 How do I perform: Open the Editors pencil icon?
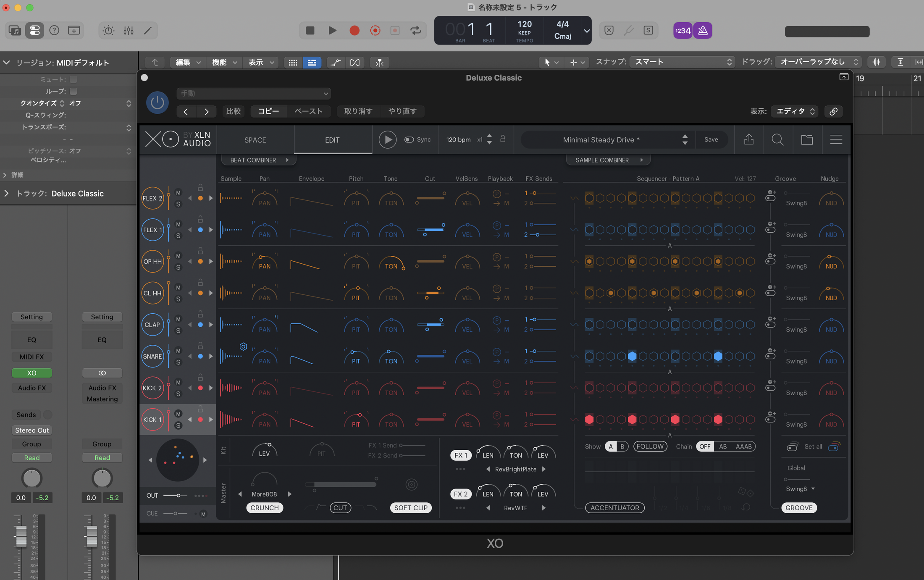(148, 30)
